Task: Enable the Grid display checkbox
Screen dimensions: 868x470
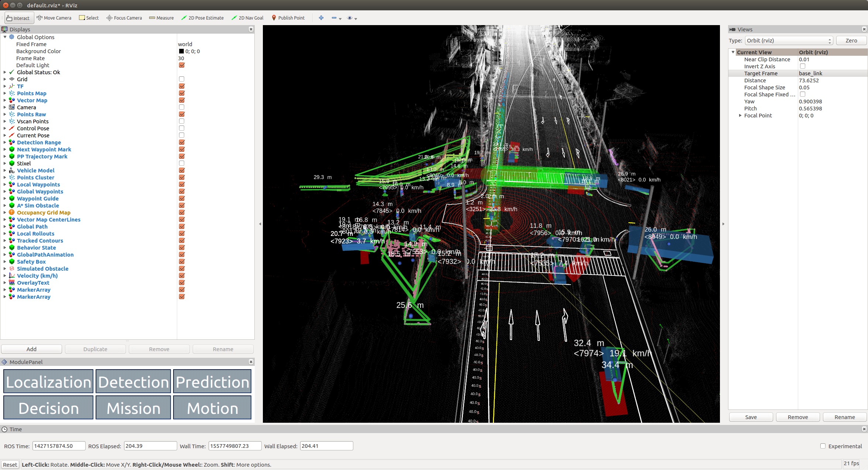Action: point(182,79)
